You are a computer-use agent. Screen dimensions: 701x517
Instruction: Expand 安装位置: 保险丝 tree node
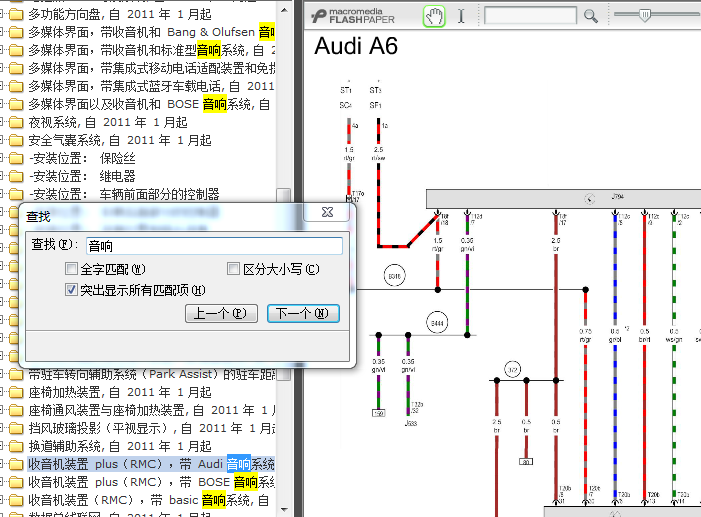point(2,158)
